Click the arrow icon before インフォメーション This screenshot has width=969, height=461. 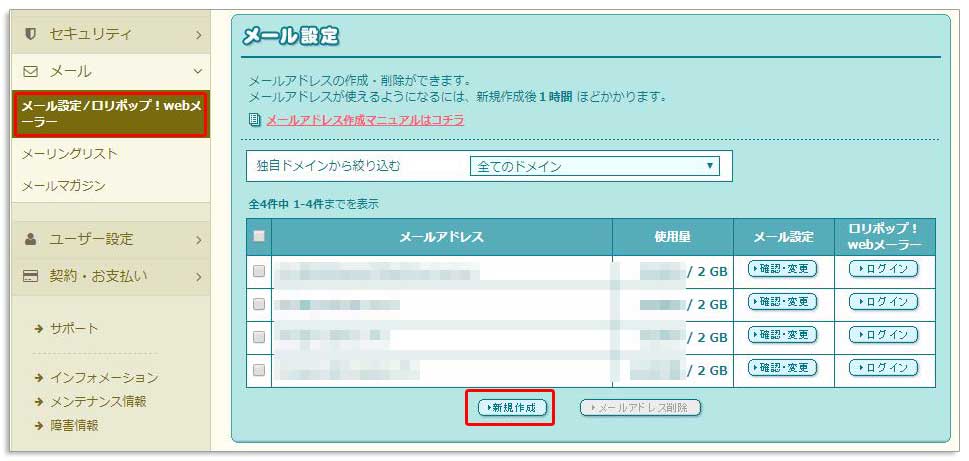(x=40, y=378)
